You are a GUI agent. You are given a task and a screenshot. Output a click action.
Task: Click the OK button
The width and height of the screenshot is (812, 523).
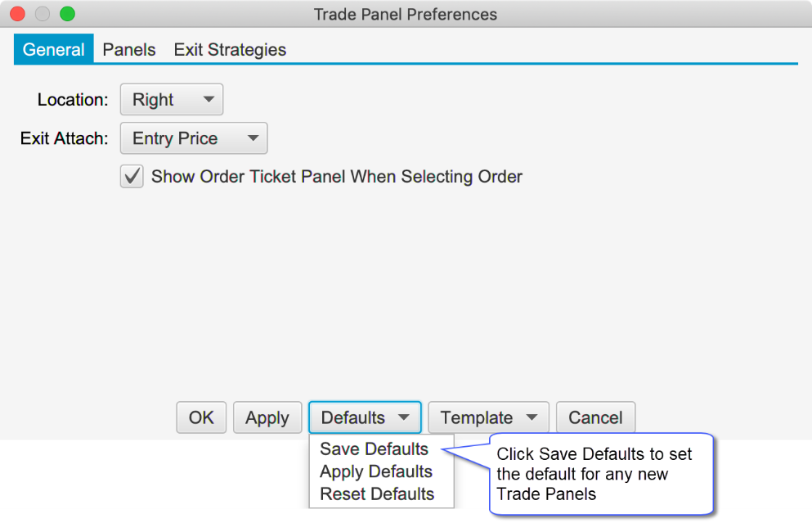tap(201, 417)
